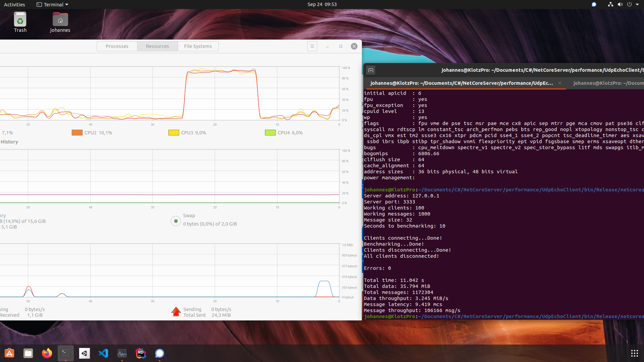
Task: Open the System Monitor hamburger menu
Action: coord(312,46)
